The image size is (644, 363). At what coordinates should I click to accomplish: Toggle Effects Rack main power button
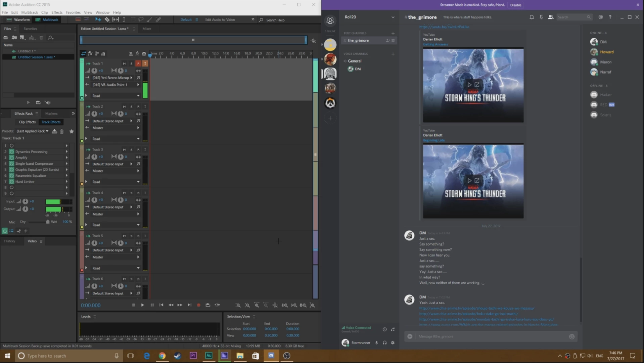pos(5,231)
